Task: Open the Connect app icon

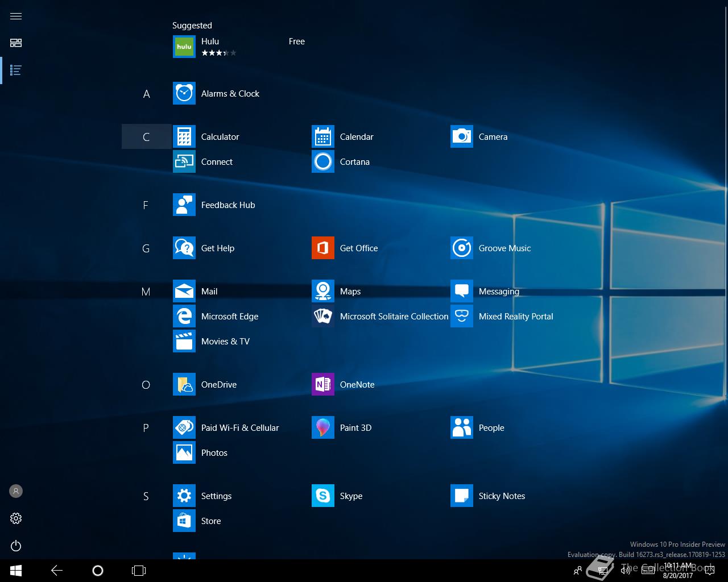Action: click(x=184, y=161)
